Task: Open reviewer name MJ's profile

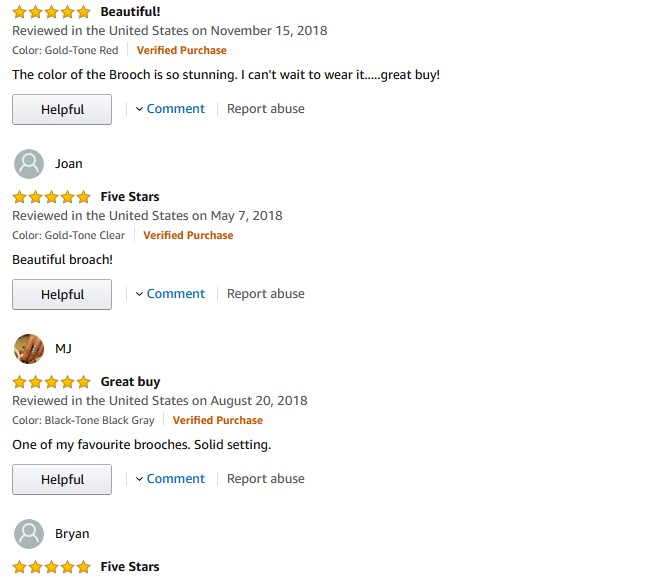Action: [63, 349]
